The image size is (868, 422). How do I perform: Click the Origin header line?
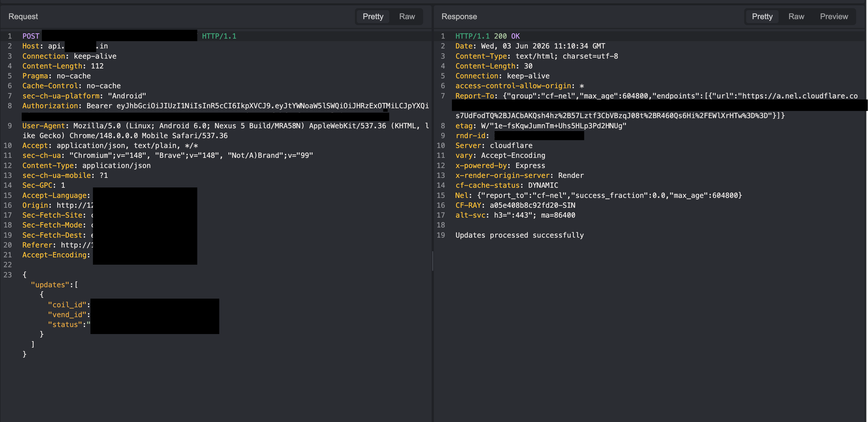click(x=58, y=205)
